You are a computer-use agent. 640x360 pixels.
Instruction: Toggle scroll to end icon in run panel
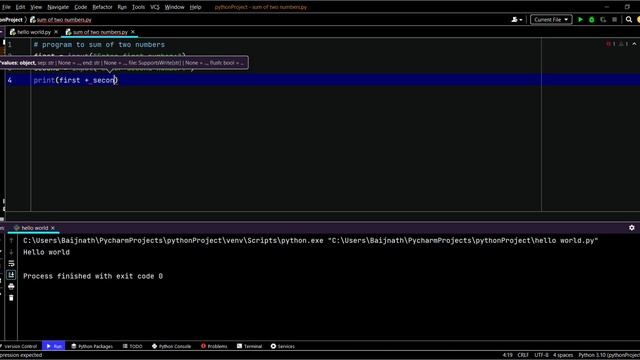point(11,275)
